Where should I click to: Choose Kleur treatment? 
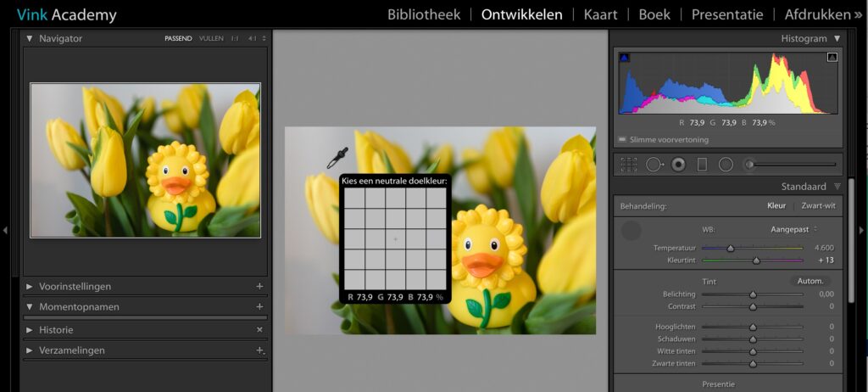click(776, 205)
